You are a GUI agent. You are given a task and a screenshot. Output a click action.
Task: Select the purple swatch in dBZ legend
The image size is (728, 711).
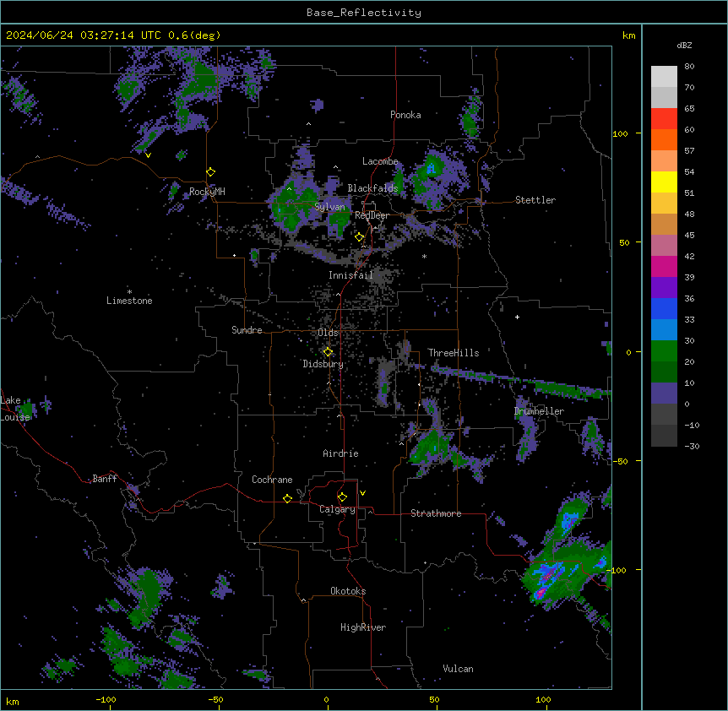(x=664, y=287)
